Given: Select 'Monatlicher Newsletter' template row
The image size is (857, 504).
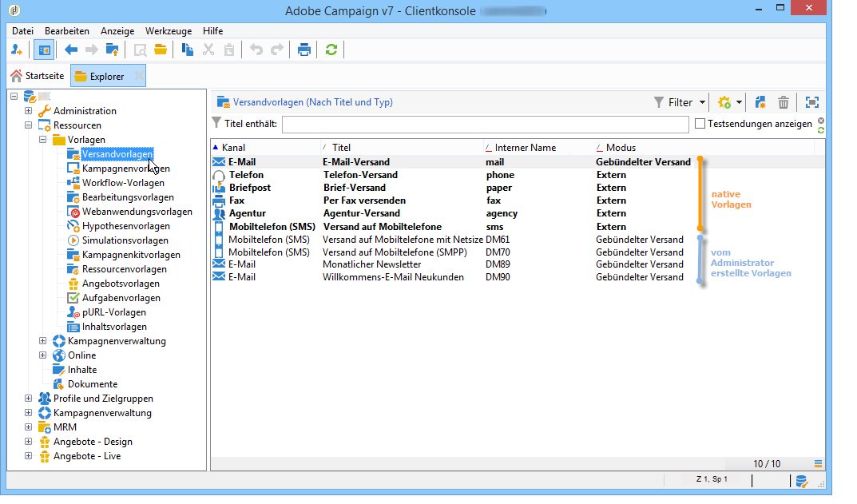Looking at the screenshot, I should click(x=371, y=264).
